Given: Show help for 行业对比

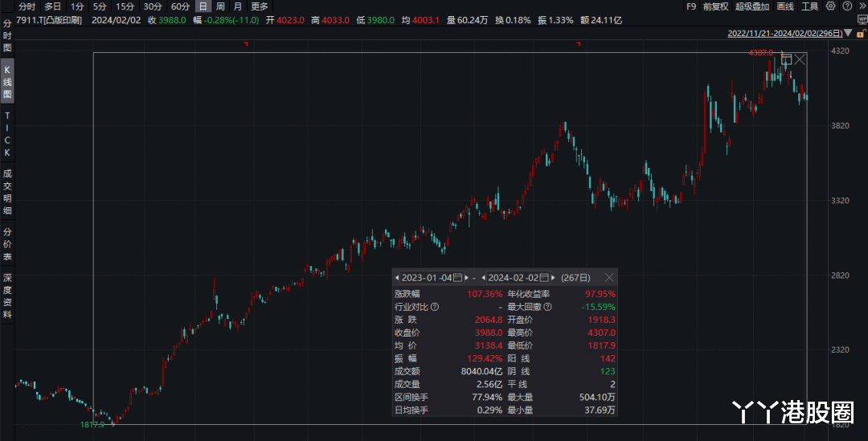Looking at the screenshot, I should [x=435, y=307].
